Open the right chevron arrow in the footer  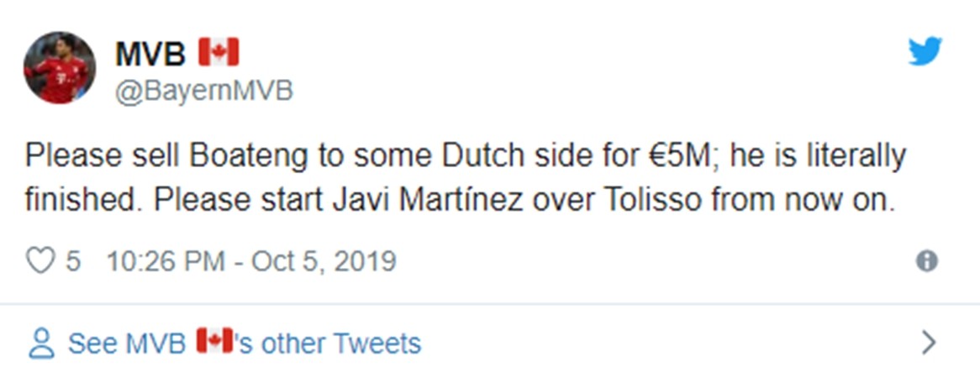(929, 343)
